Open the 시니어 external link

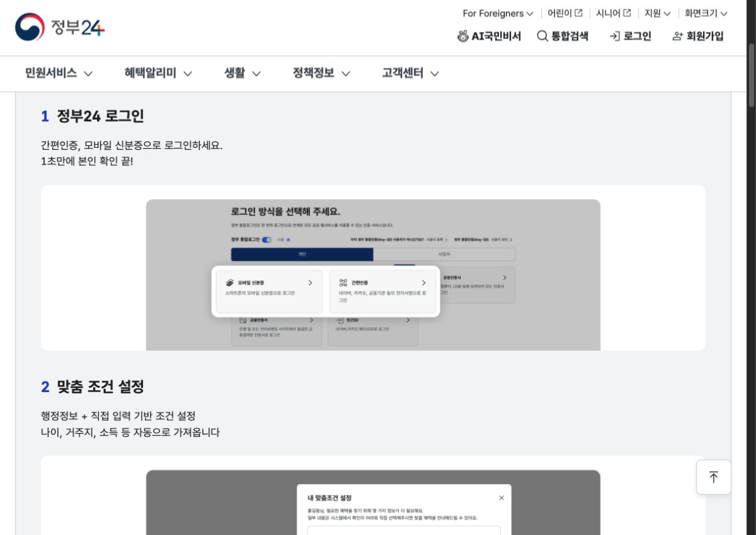[x=613, y=13]
